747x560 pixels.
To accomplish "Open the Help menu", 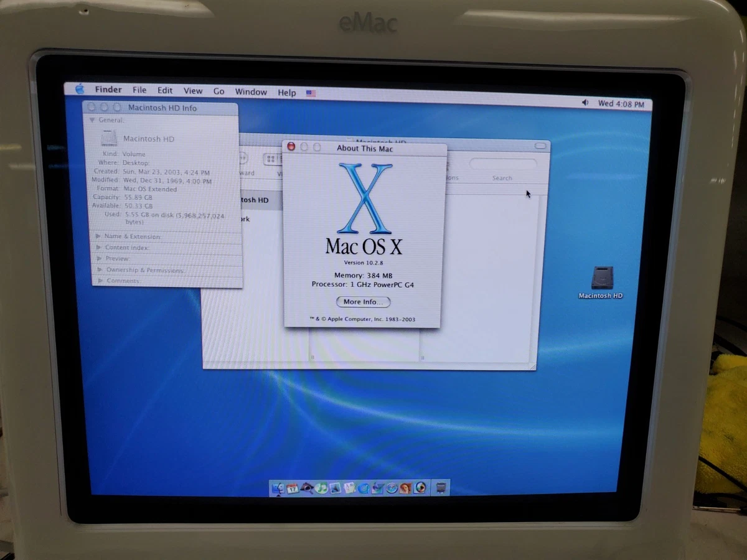I will [x=287, y=92].
